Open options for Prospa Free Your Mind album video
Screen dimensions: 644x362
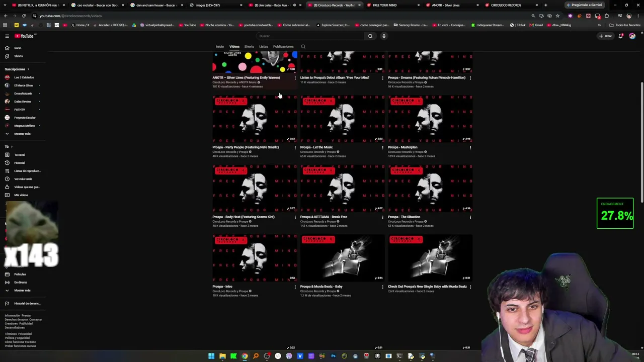click(383, 78)
